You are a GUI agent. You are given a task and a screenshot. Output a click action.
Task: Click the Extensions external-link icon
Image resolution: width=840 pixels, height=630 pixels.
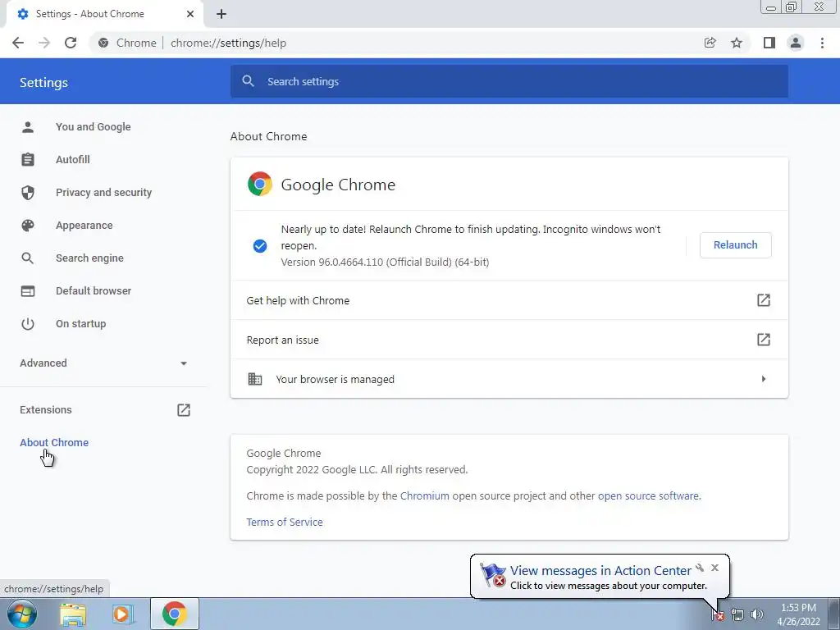184,410
